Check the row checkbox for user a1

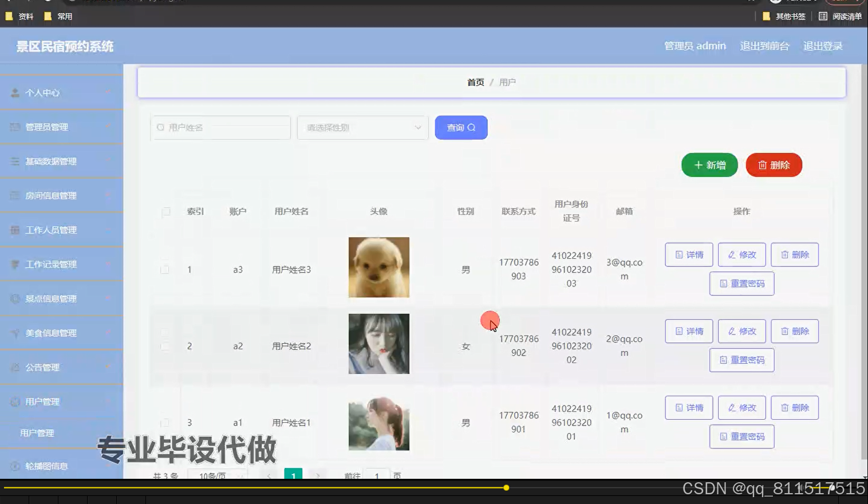[165, 423]
